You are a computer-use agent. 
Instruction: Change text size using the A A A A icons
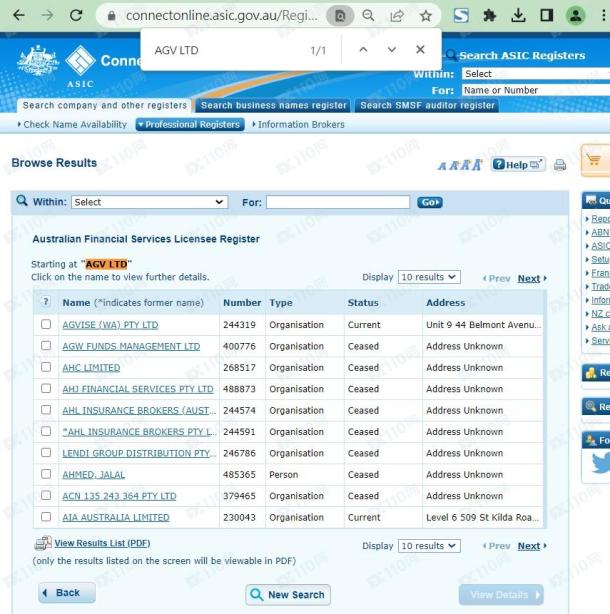point(460,165)
